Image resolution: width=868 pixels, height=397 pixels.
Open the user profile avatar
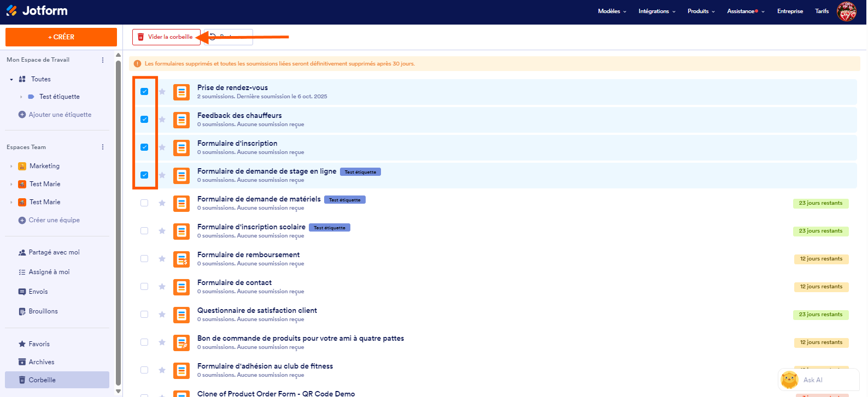(x=847, y=11)
